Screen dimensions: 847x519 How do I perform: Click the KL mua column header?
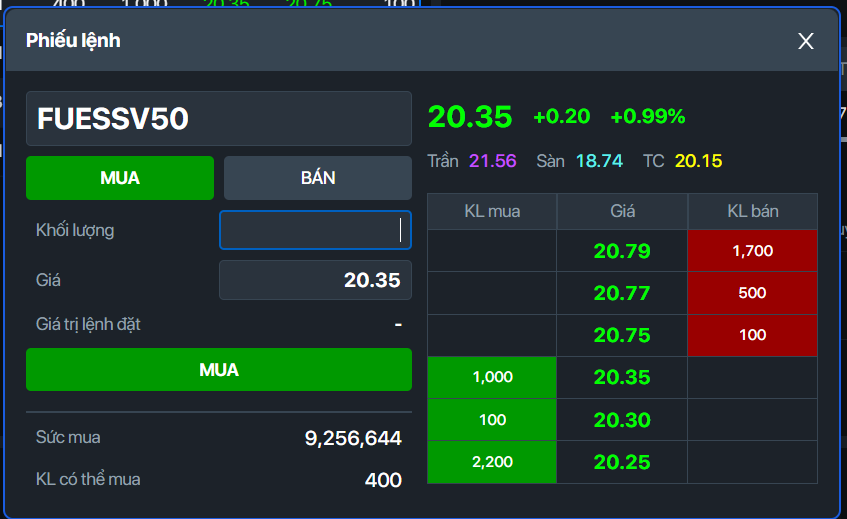[x=492, y=211]
